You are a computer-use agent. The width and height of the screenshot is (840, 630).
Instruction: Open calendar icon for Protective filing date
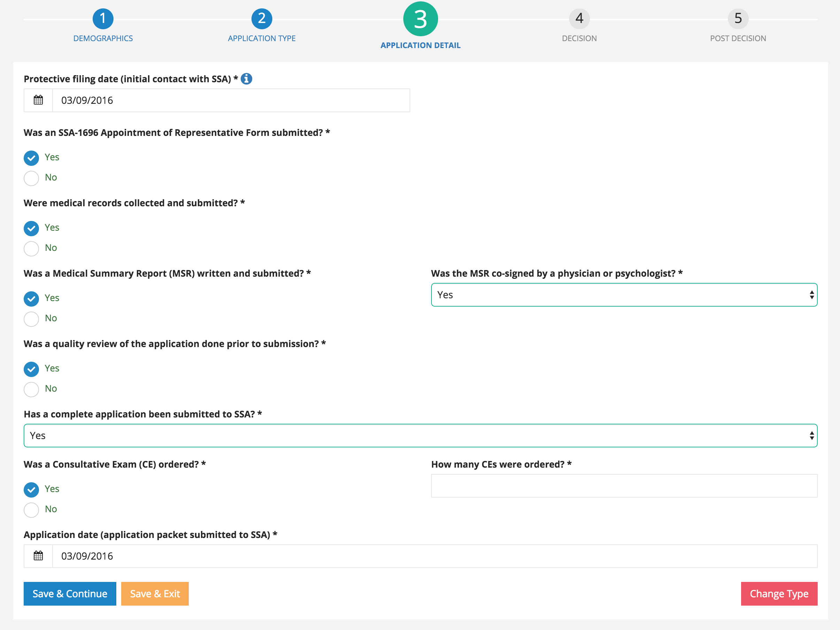coord(38,100)
